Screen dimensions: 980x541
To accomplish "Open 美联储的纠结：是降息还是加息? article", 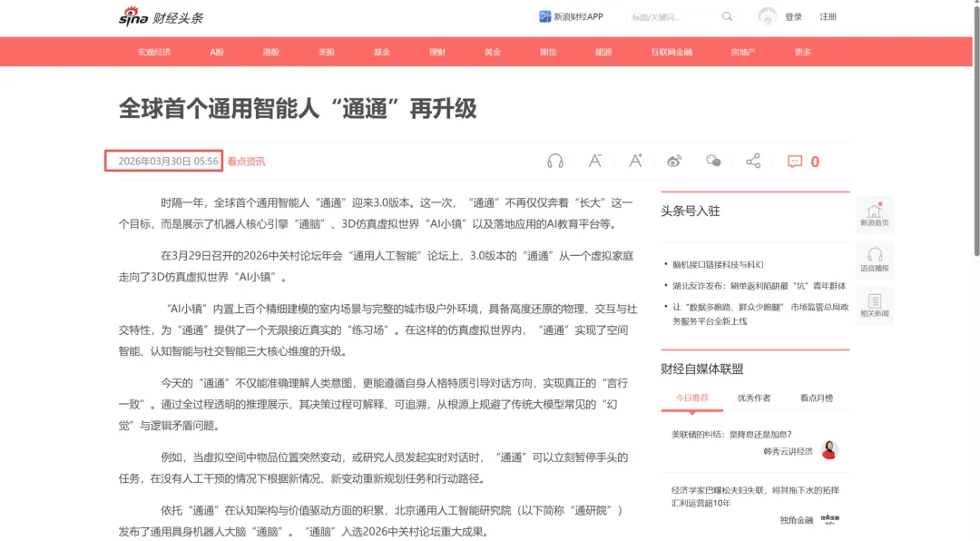I will (731, 434).
